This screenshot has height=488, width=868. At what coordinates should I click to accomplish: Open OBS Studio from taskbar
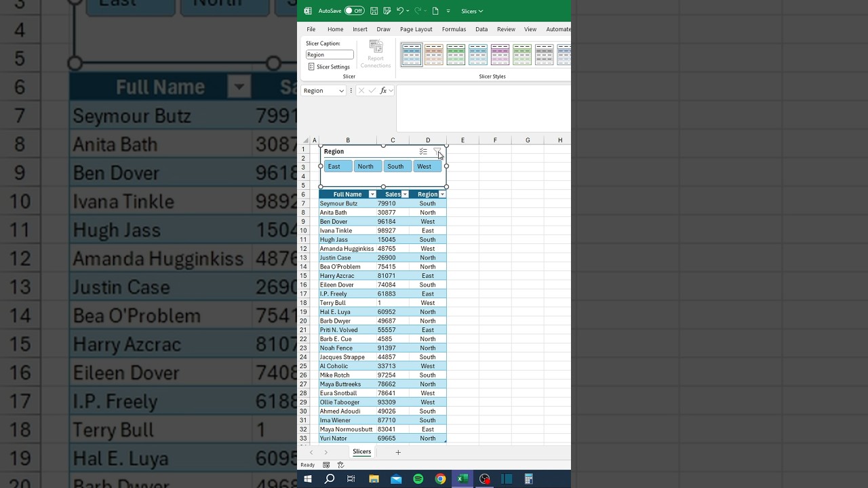[x=484, y=479]
